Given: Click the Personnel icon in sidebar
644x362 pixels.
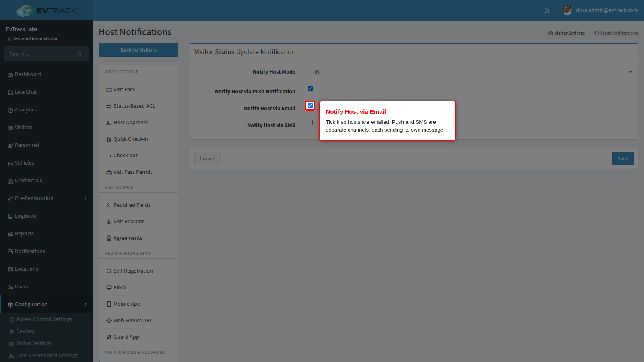Looking at the screenshot, I should click(x=10, y=146).
